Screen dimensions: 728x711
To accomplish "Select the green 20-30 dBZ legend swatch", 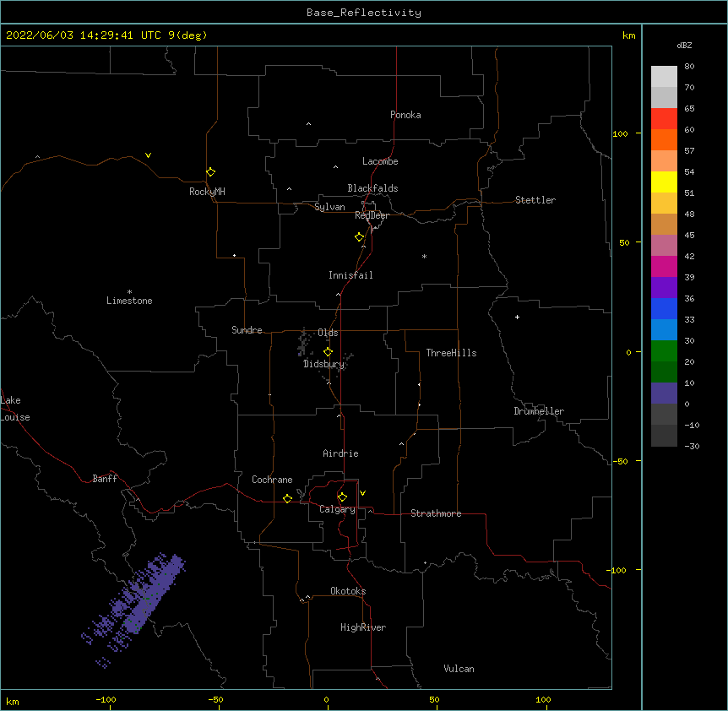I will (664, 351).
